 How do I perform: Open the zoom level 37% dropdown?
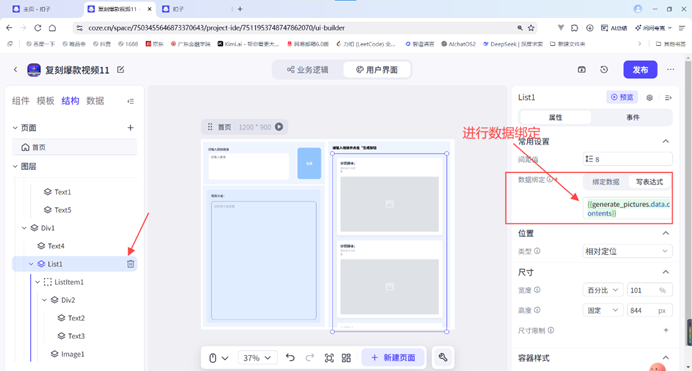point(257,358)
